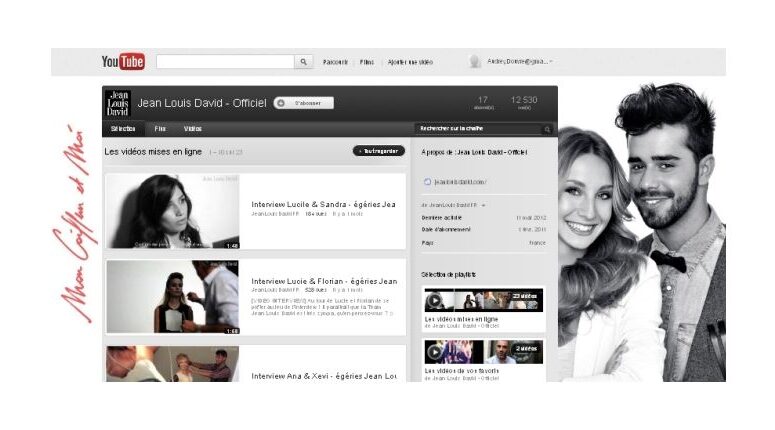Expand the de JeanLouisDavidFR dropdown

pyautogui.click(x=453, y=205)
